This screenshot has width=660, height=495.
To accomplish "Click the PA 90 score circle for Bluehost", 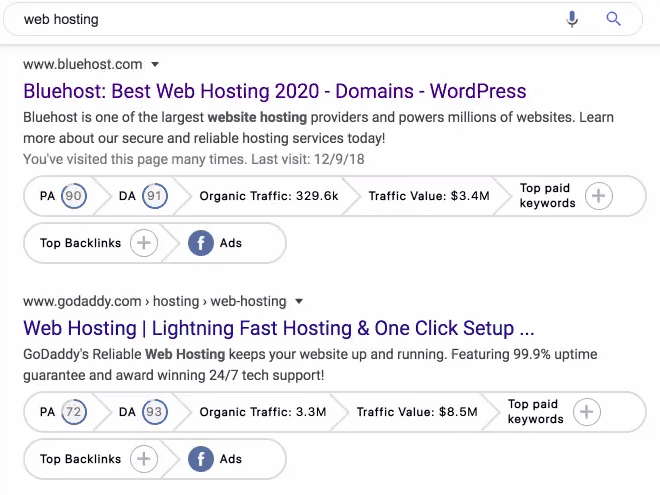I will pyautogui.click(x=74, y=196).
